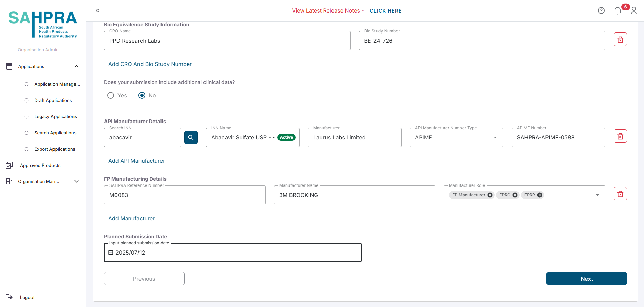Open the help question mark icon
644x307 pixels.
601,11
